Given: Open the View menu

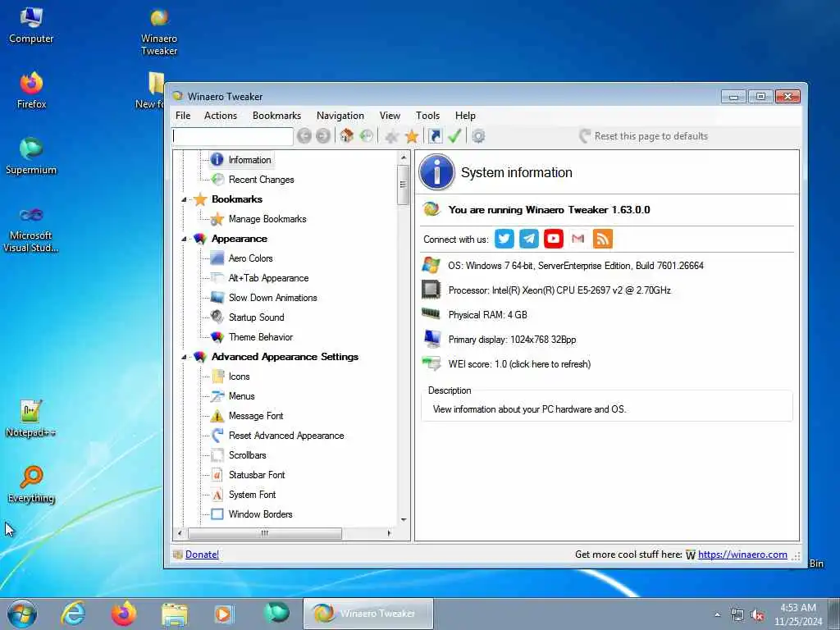Looking at the screenshot, I should 390,116.
